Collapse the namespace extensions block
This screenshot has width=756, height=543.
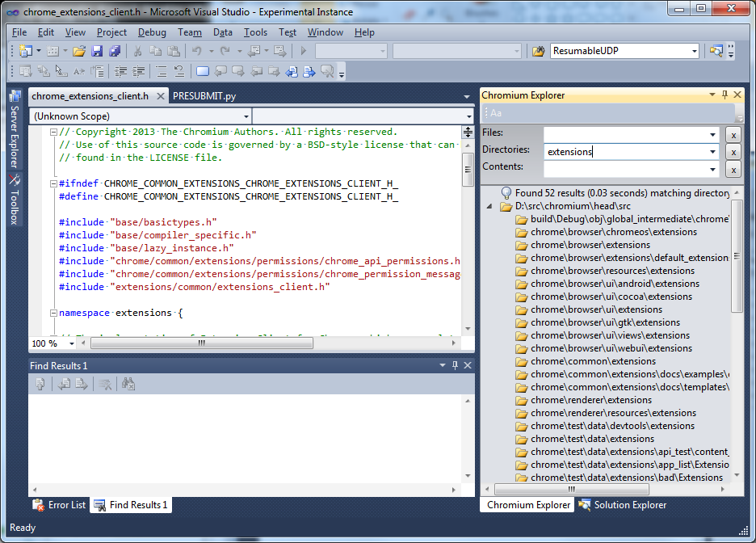click(x=54, y=313)
